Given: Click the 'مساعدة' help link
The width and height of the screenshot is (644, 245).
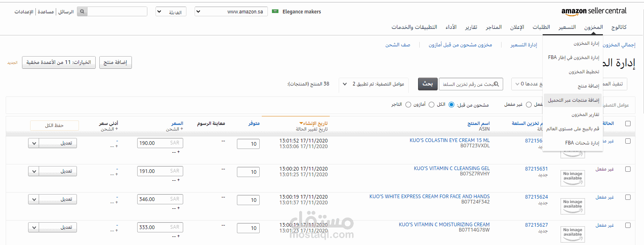Looking at the screenshot, I should click(46, 12).
